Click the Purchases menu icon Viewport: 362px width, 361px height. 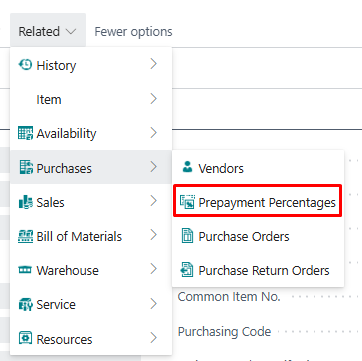click(x=26, y=167)
